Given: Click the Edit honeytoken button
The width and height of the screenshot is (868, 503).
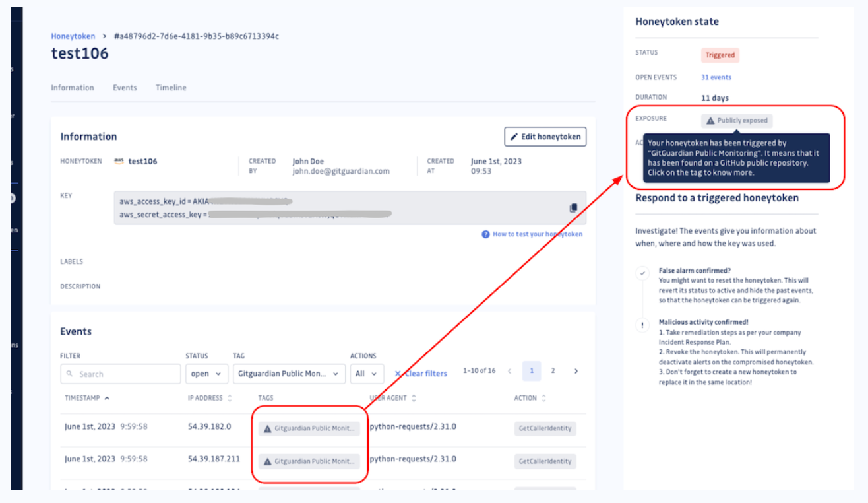Looking at the screenshot, I should (545, 137).
